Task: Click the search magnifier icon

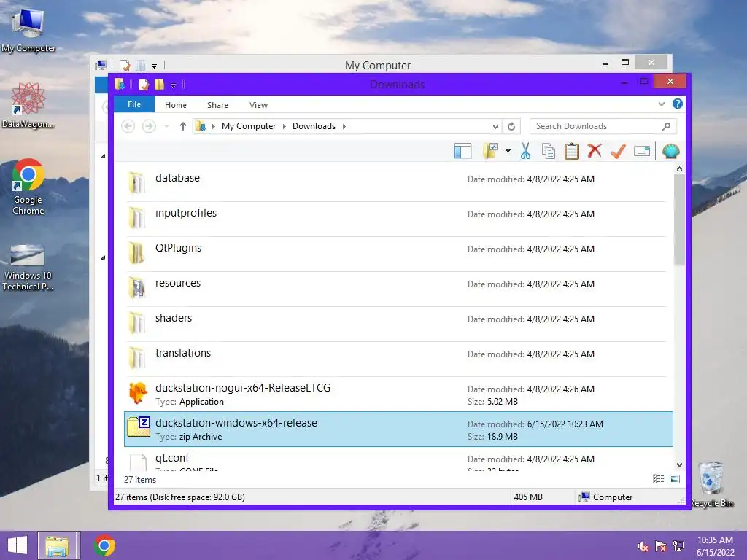Action: [x=667, y=126]
